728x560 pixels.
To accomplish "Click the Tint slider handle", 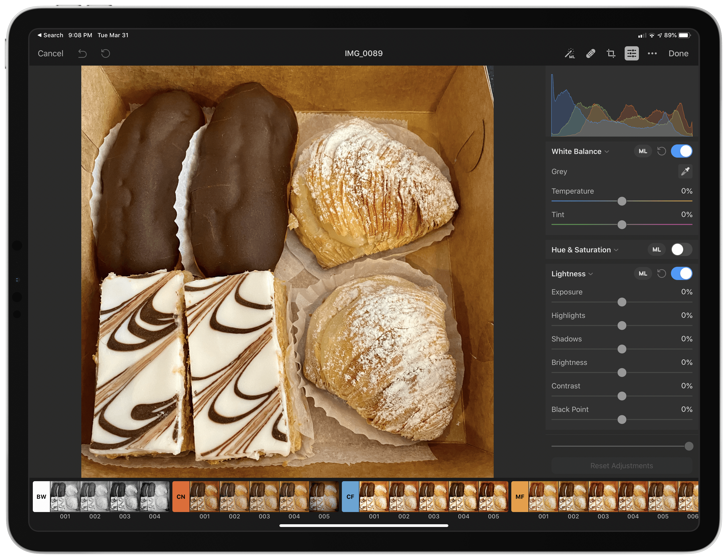I will [622, 224].
